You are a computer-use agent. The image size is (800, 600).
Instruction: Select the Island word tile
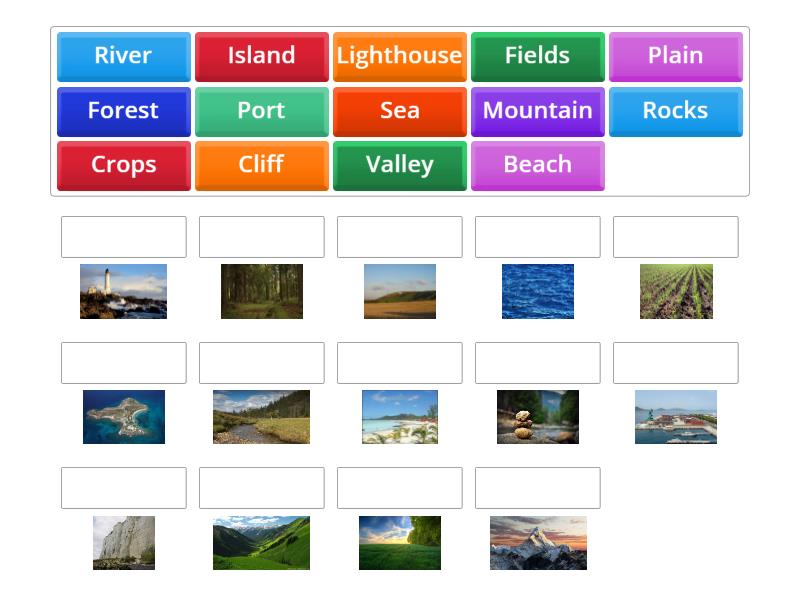tap(261, 56)
